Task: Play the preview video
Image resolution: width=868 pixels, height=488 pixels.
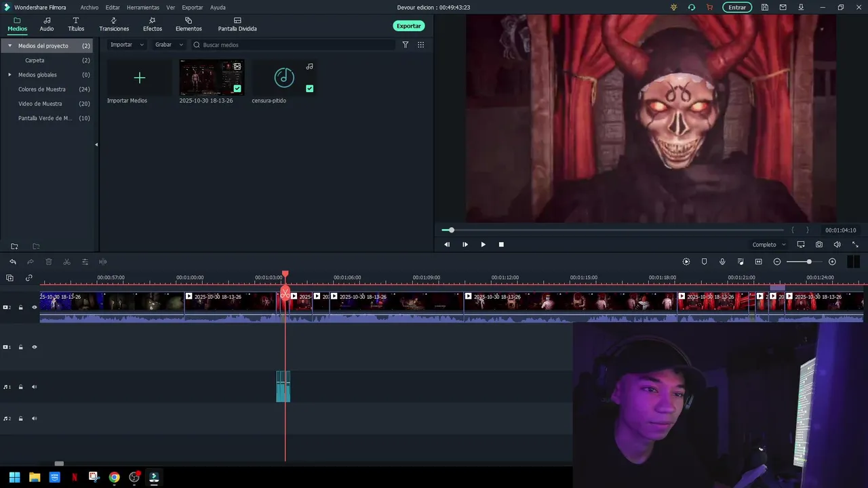Action: [483, 245]
